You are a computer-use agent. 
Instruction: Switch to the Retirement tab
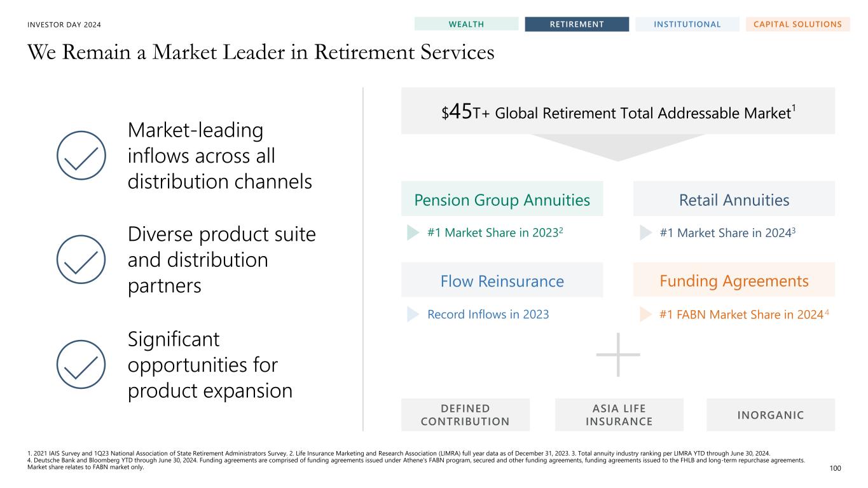click(x=577, y=24)
